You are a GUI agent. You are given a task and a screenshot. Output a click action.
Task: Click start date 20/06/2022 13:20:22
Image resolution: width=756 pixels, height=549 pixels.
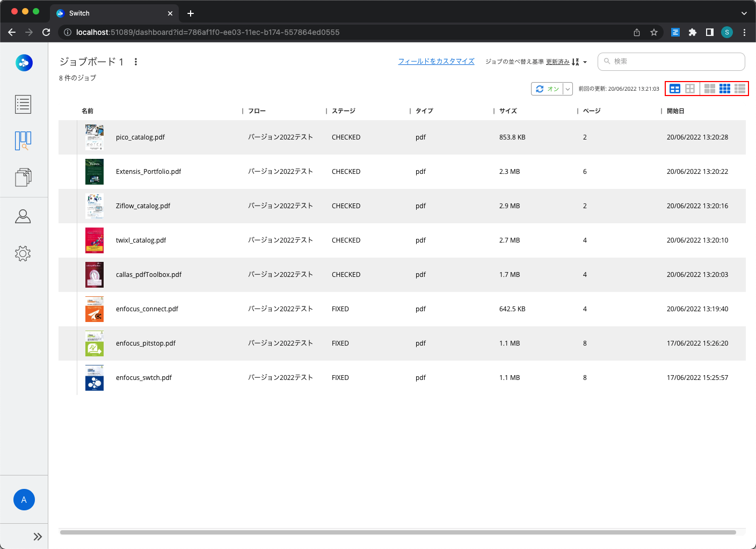[697, 172]
